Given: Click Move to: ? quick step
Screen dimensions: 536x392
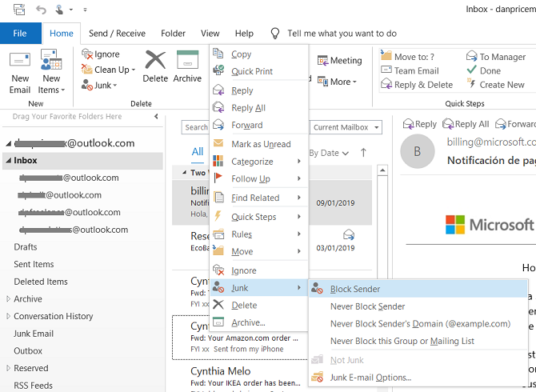Looking at the screenshot, I should coord(407,56).
